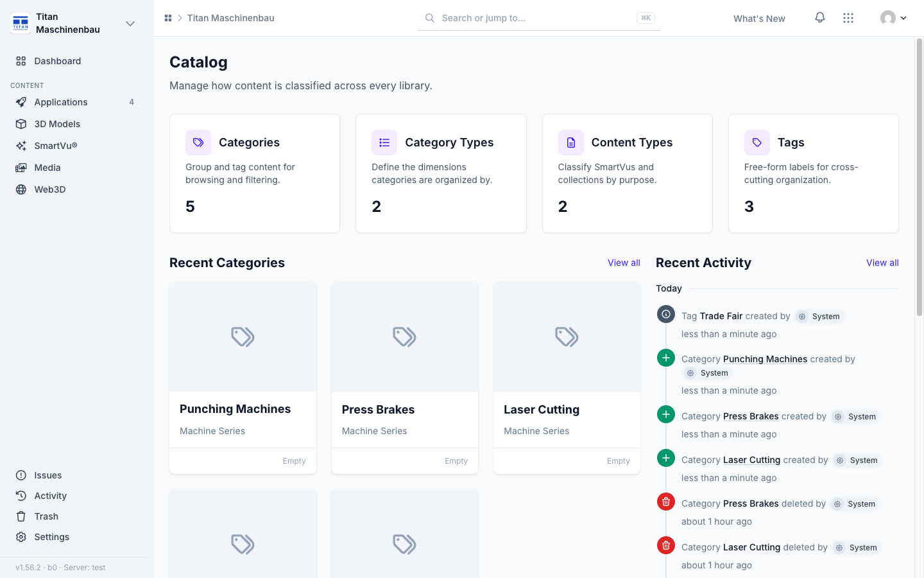
Task: Click the Activity history icon
Action: coord(21,496)
